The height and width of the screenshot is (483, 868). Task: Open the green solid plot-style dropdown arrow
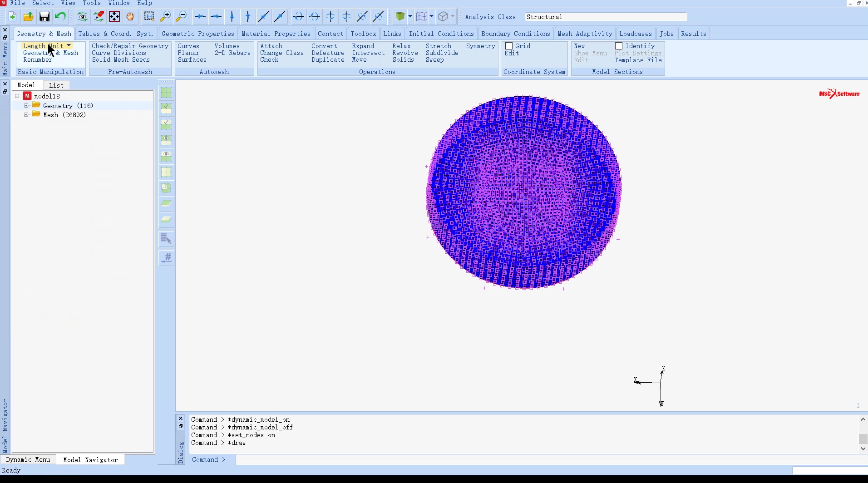tap(410, 17)
